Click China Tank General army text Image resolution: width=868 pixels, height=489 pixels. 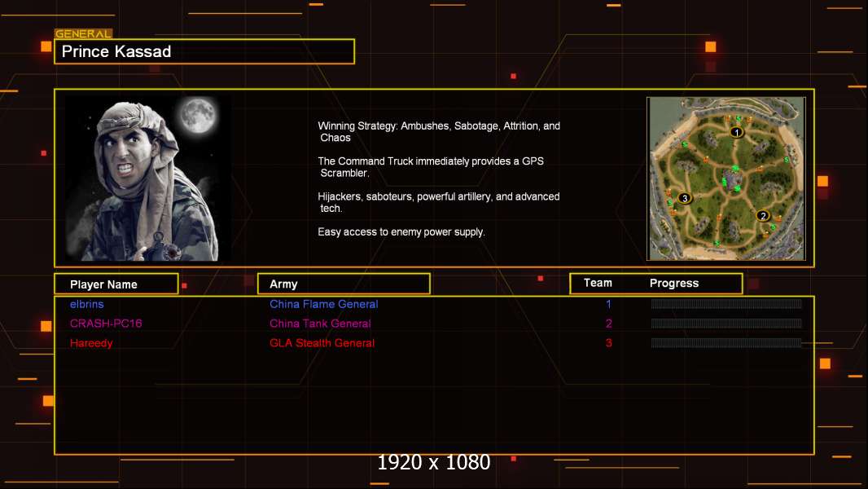point(320,324)
